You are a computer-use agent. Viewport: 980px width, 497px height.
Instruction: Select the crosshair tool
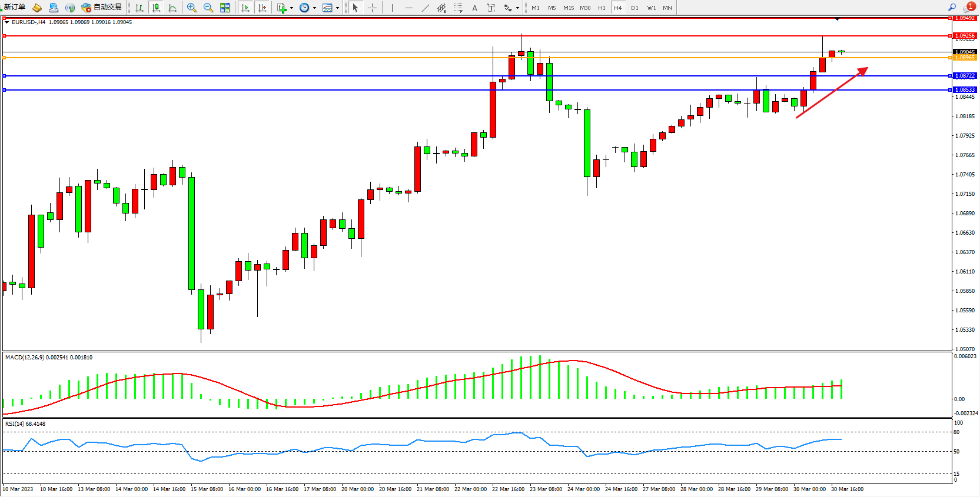[372, 8]
